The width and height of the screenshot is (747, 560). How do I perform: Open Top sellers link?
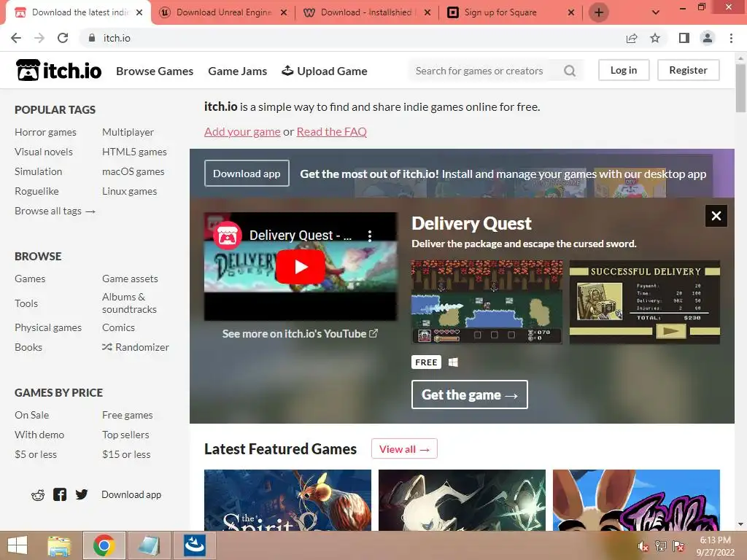pyautogui.click(x=125, y=435)
